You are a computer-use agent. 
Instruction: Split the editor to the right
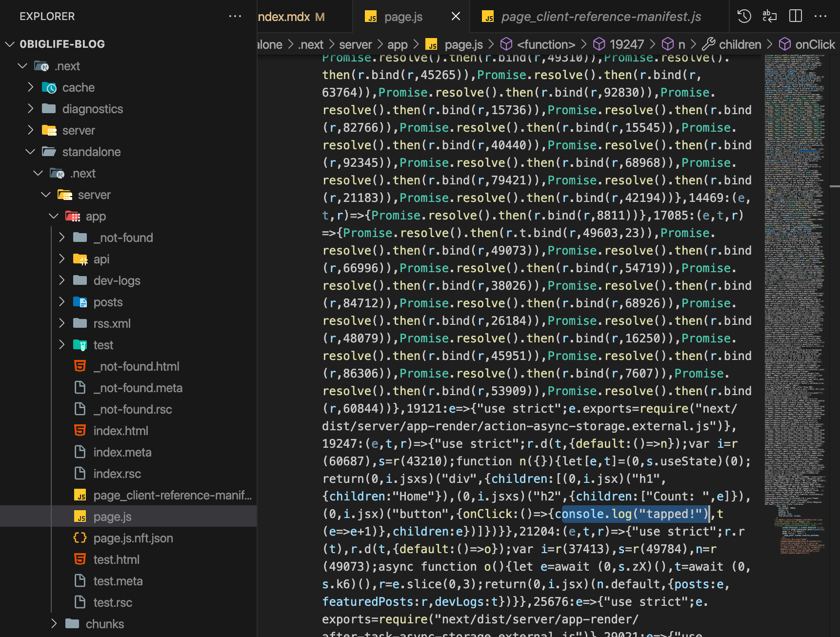tap(795, 16)
